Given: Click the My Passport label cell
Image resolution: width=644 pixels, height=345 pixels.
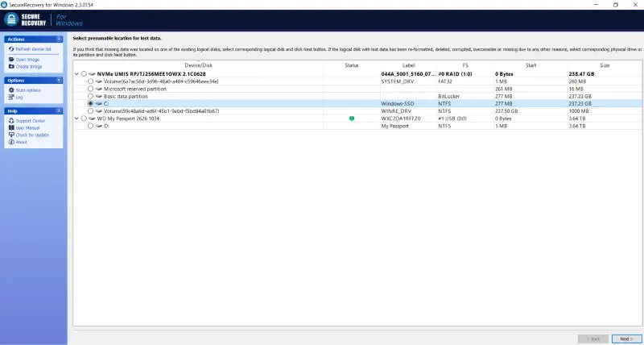Looking at the screenshot, I should (394, 126).
